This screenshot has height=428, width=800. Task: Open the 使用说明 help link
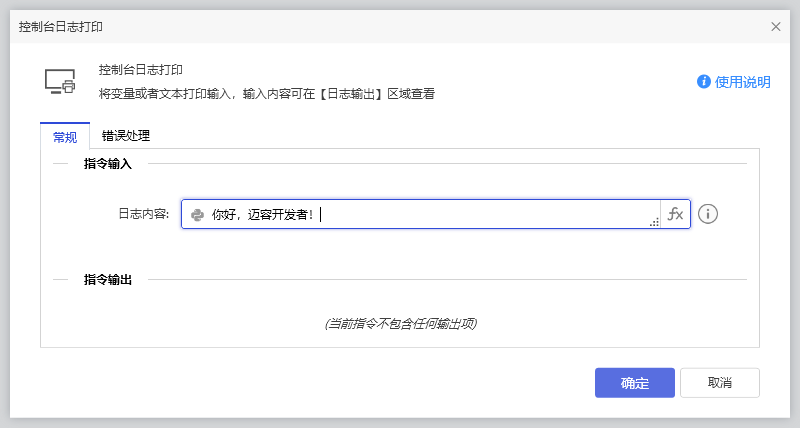(x=742, y=82)
